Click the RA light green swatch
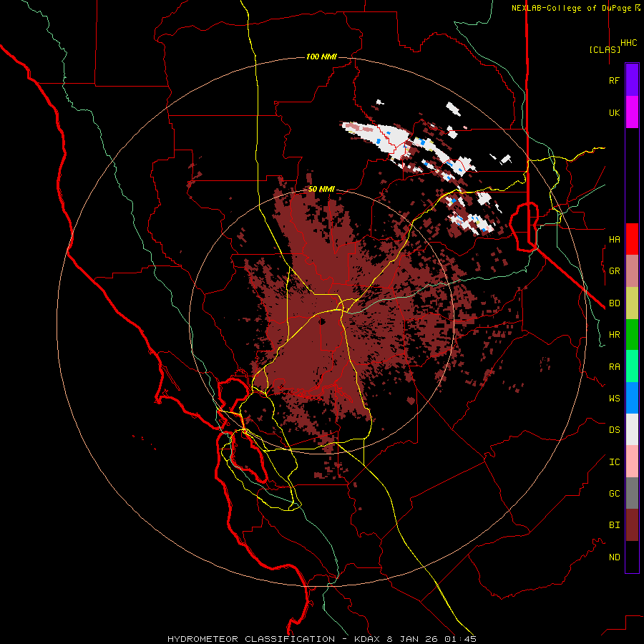Image resolution: width=644 pixels, height=644 pixels. click(632, 366)
